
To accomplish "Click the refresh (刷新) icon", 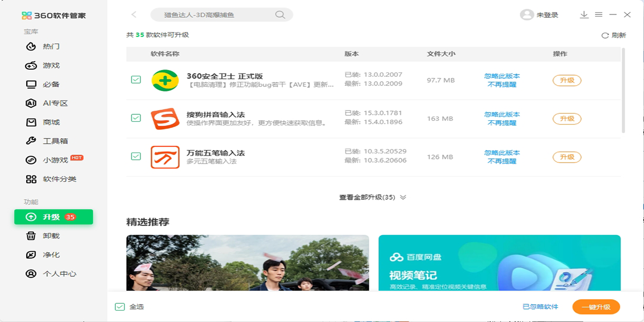I will tap(605, 35).
